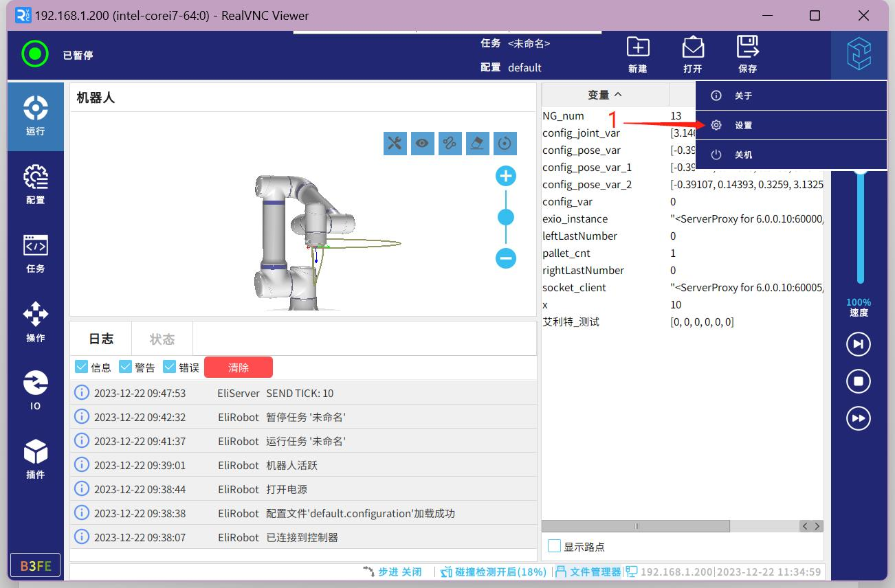895x588 pixels.
Task: Toggle the 信息 log filter checkbox
Action: tap(81, 367)
